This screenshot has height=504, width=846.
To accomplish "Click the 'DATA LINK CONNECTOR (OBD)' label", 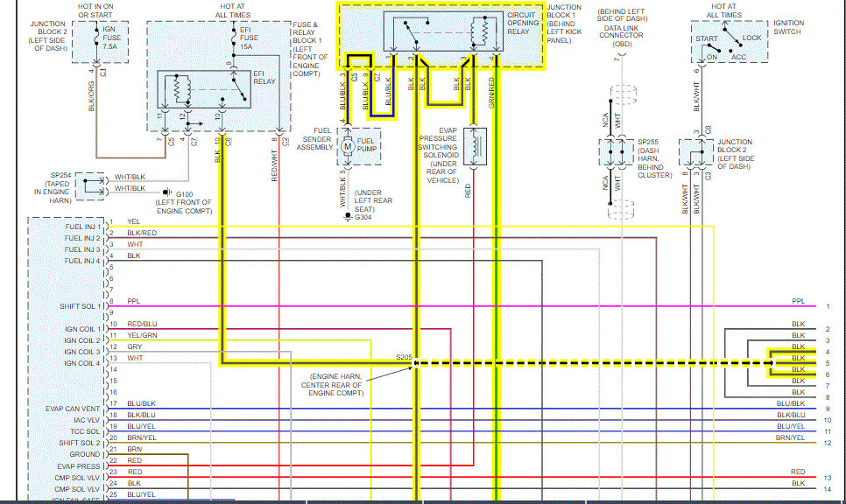I will click(x=621, y=36).
